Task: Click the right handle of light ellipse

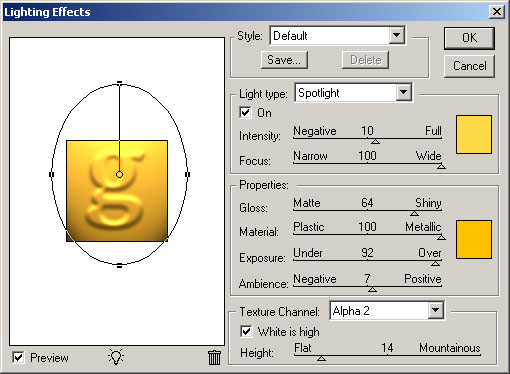Action: pyautogui.click(x=187, y=174)
